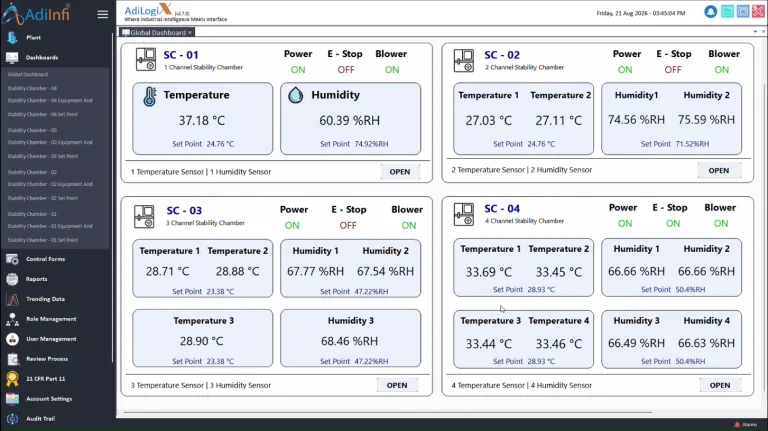Open the Plant section icon
Screen dimensions: 768x431
coord(12,37)
